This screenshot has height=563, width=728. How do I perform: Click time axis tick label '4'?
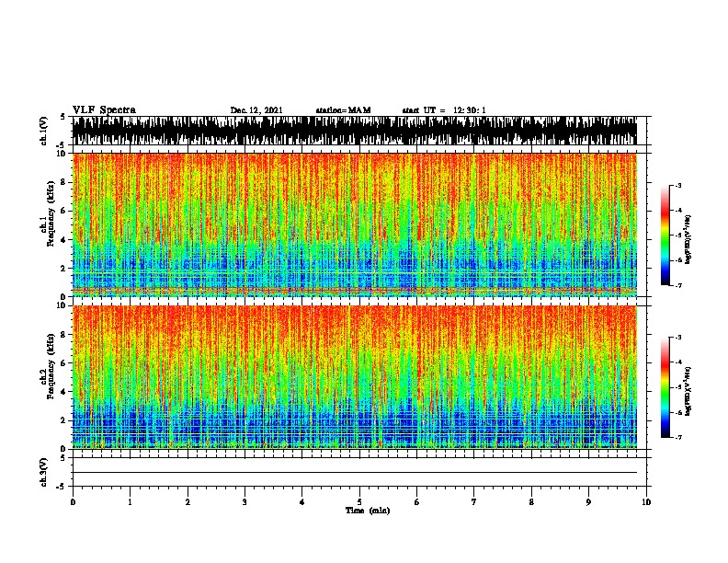point(301,502)
